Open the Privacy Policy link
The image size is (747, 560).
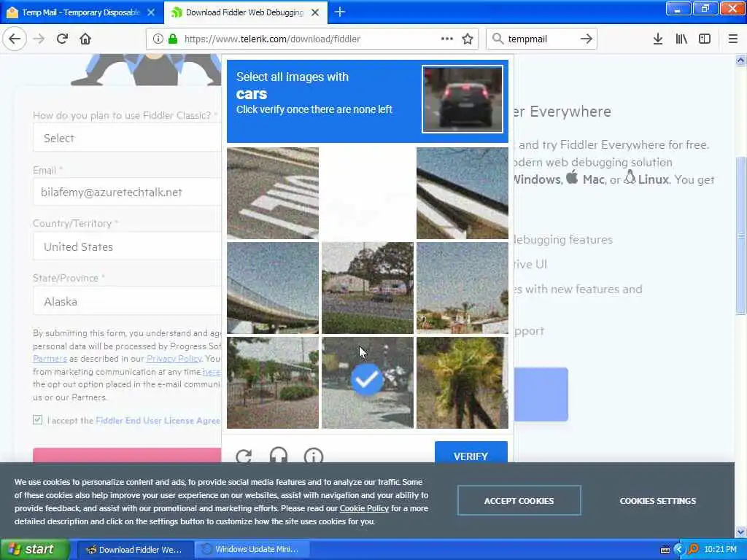[174, 359]
